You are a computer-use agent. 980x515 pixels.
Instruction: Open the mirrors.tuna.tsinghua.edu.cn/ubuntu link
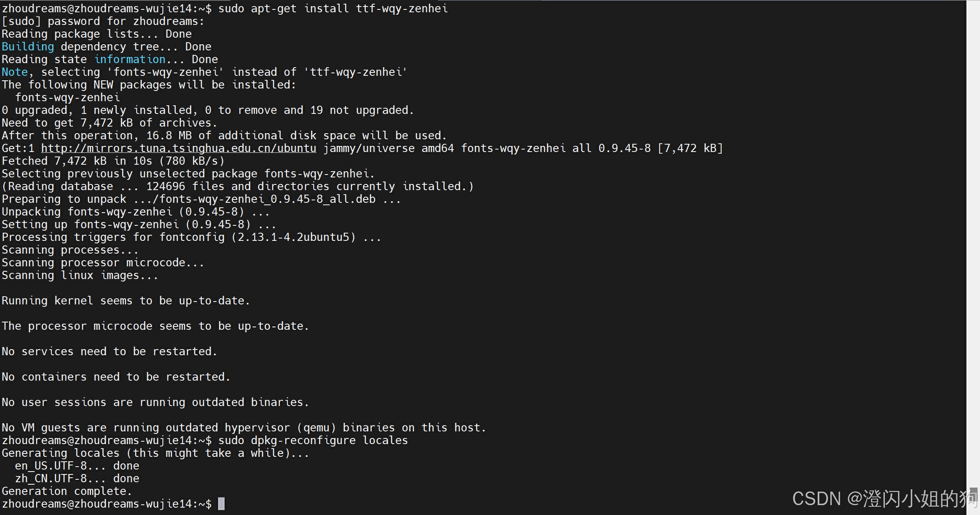tap(178, 148)
